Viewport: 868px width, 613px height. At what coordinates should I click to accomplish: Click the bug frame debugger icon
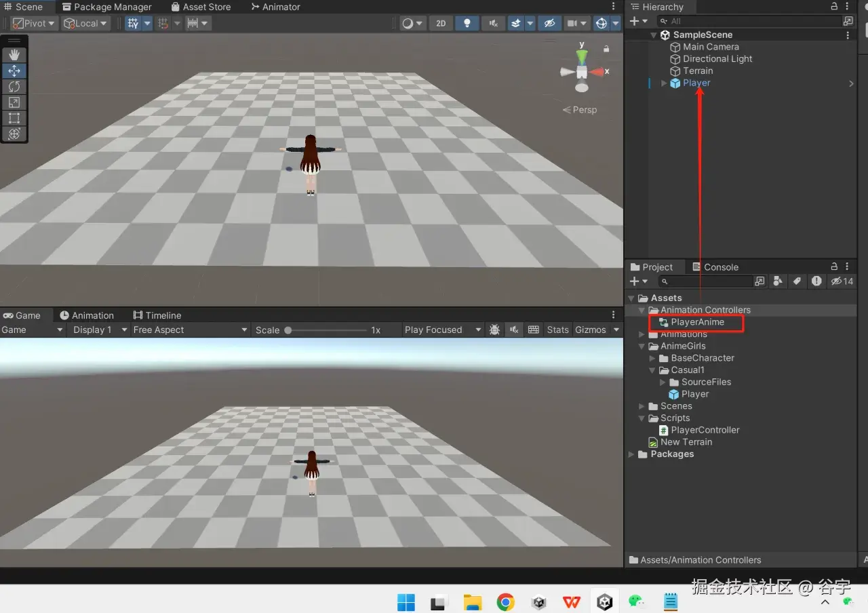[495, 330]
